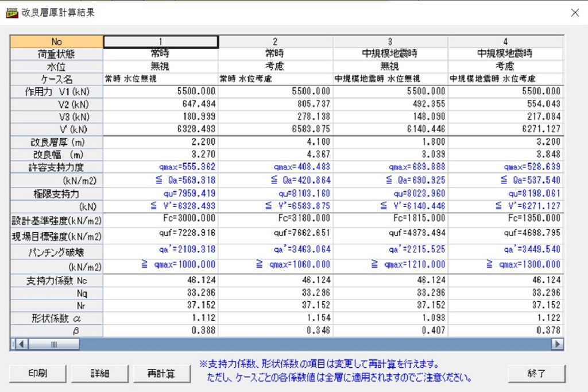The height and width of the screenshot is (392, 588).
Task: Click the パンチング破壊 row header
Action: pos(57,252)
